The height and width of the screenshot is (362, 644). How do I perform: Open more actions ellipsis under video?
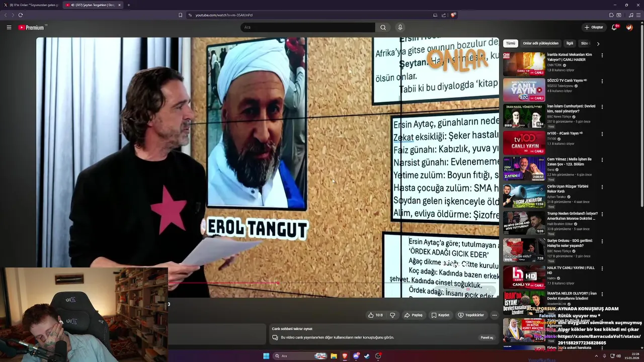[x=494, y=315]
